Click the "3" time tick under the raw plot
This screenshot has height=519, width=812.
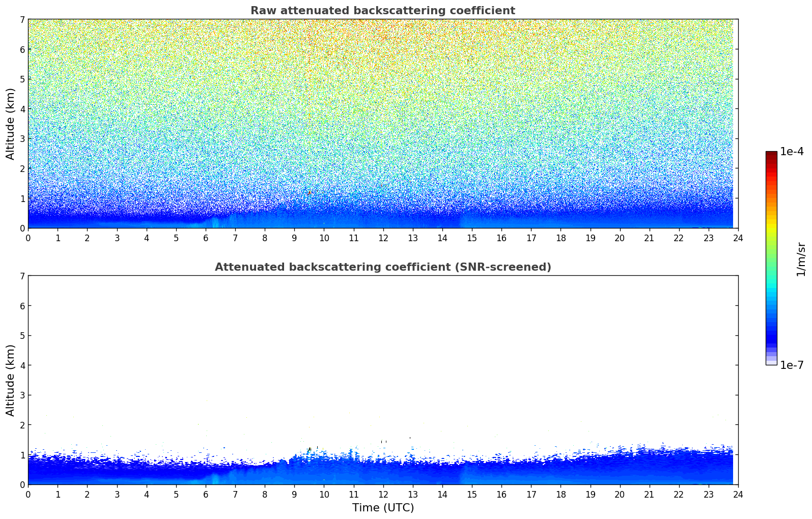[117, 238]
